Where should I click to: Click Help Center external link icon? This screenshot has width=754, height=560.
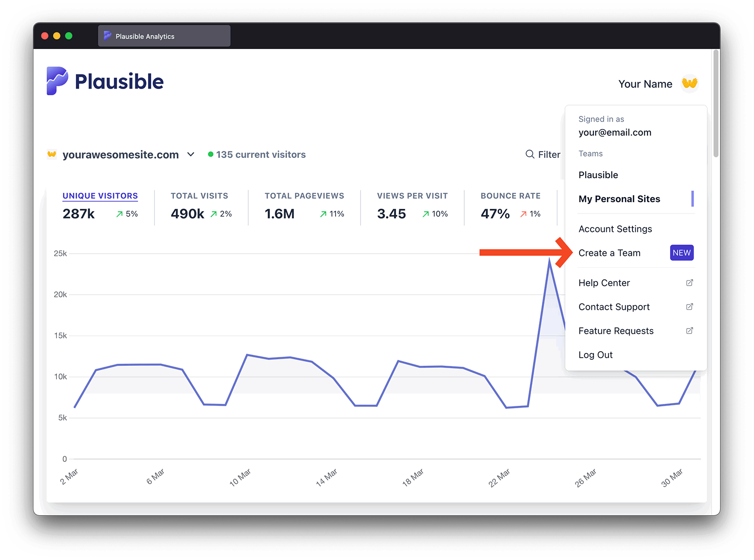(x=689, y=283)
